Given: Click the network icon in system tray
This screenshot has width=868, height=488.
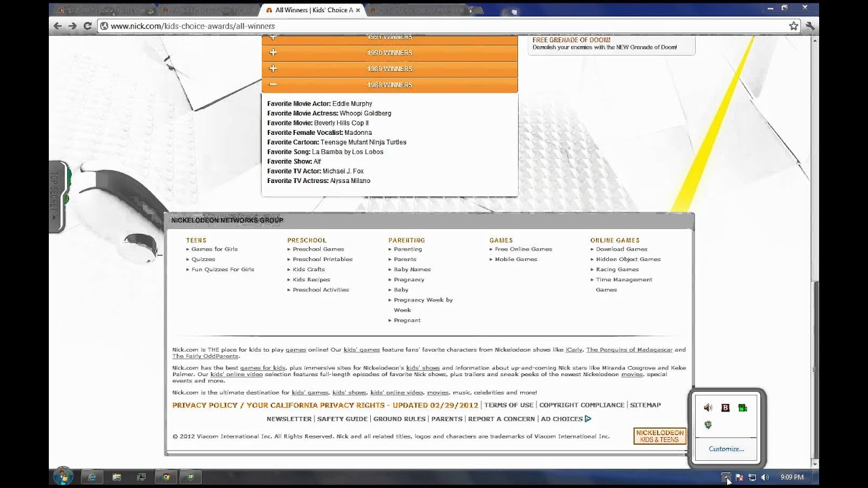Looking at the screenshot, I should (x=752, y=477).
